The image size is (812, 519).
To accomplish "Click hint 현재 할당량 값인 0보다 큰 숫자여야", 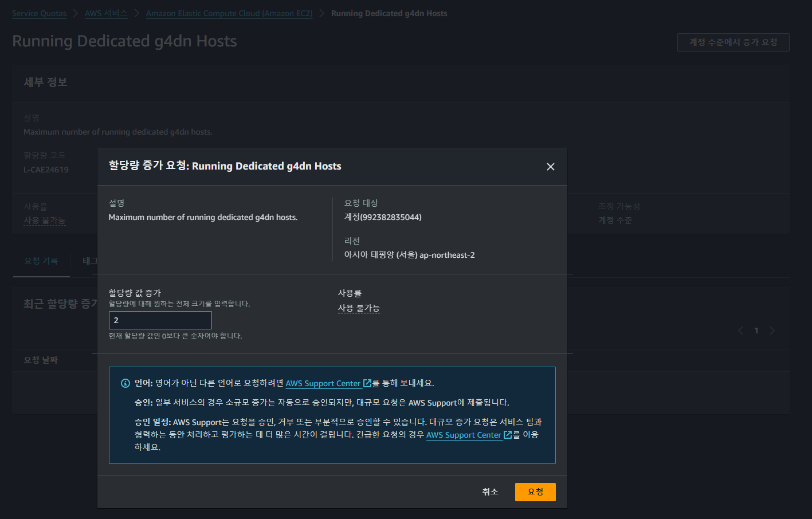I will click(x=175, y=336).
